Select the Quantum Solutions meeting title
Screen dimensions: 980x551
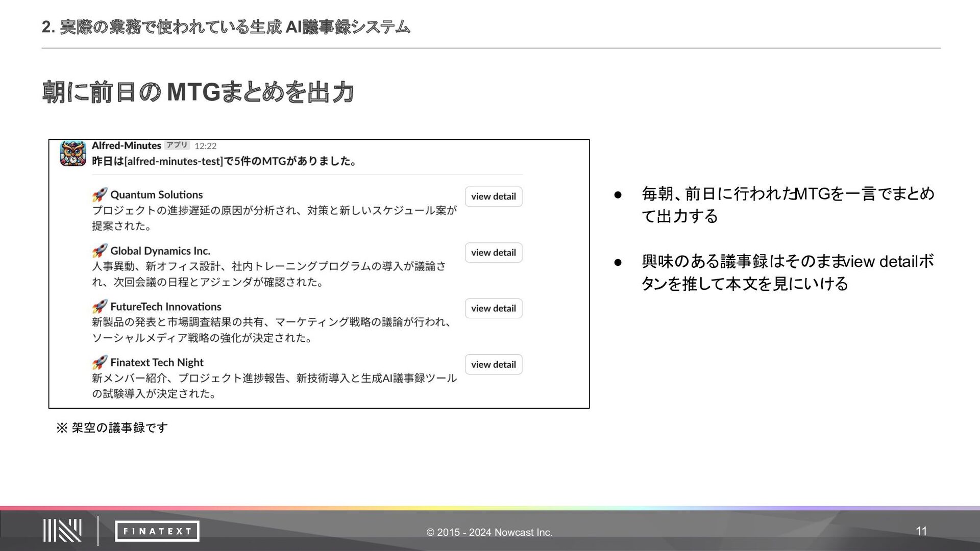(x=156, y=195)
